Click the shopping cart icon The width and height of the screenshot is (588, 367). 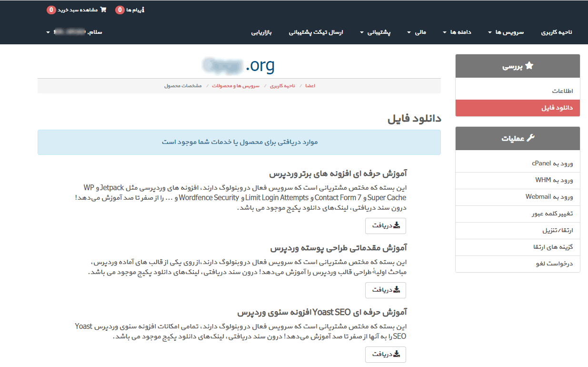(103, 10)
